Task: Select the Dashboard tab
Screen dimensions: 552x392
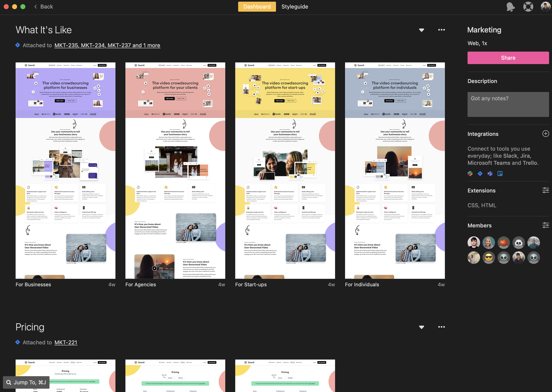Action: [x=257, y=7]
